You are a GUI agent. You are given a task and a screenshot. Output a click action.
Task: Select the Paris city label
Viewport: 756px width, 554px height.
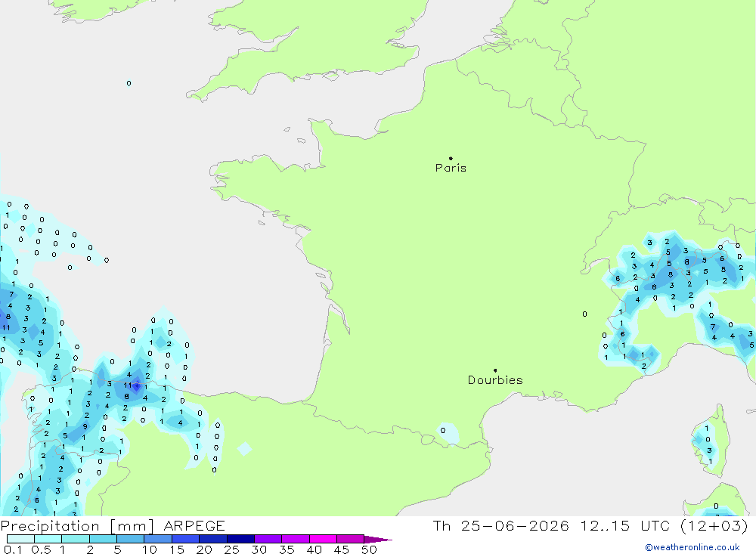click(451, 168)
